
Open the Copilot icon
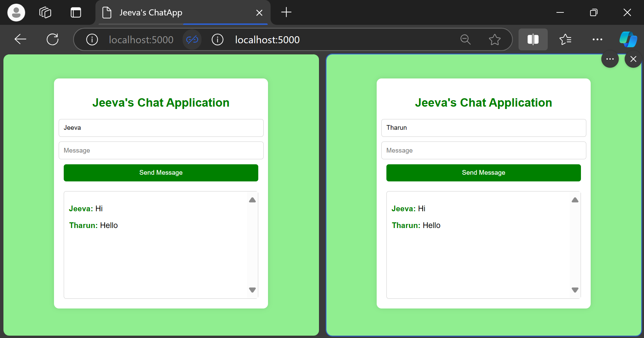(x=628, y=40)
